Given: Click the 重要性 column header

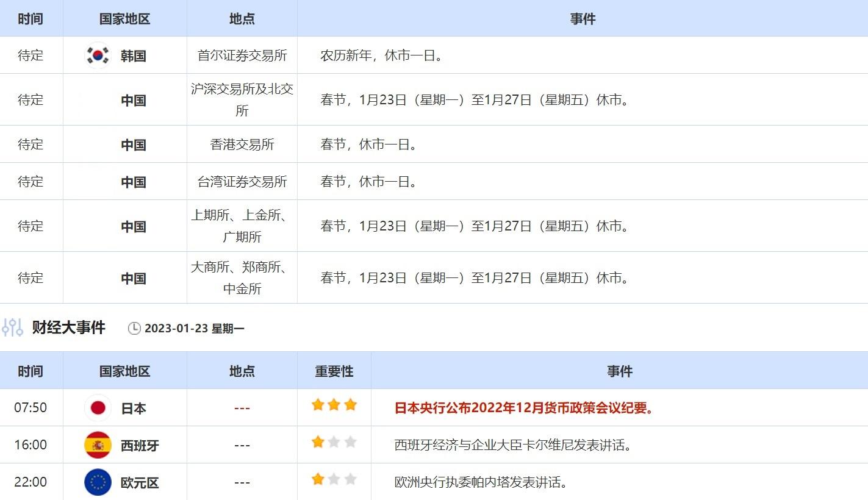Looking at the screenshot, I should tap(334, 371).
